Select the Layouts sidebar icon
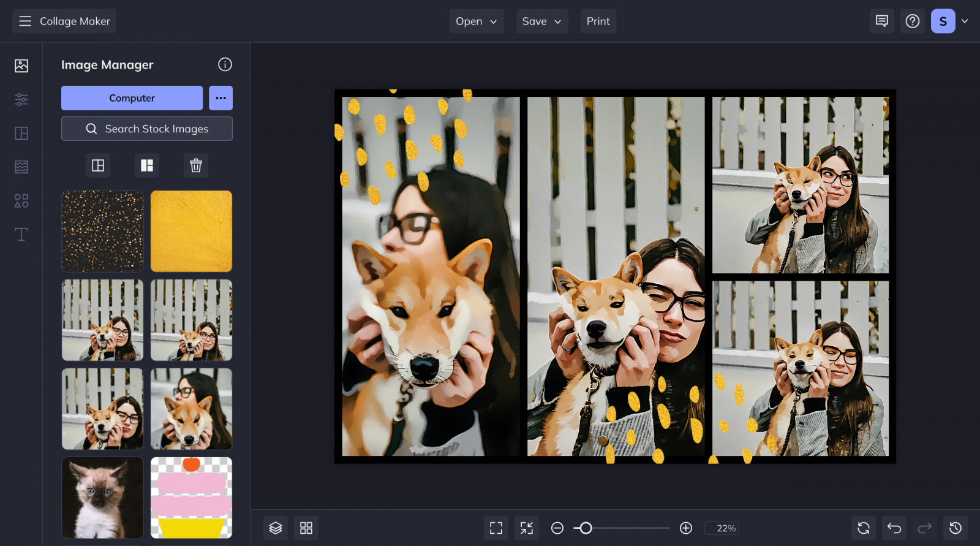This screenshot has width=980, height=546. 21,133
